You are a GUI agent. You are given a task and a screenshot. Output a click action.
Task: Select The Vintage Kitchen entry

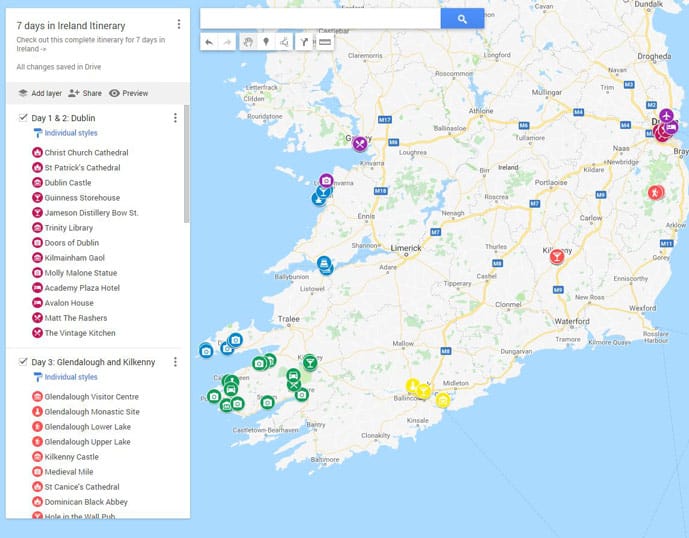click(x=74, y=333)
